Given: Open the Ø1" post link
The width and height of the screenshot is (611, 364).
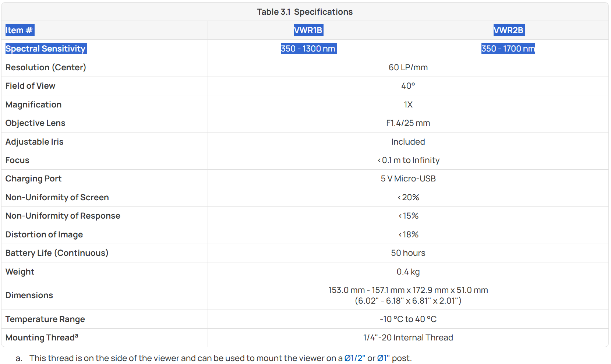Looking at the screenshot, I should tap(383, 358).
